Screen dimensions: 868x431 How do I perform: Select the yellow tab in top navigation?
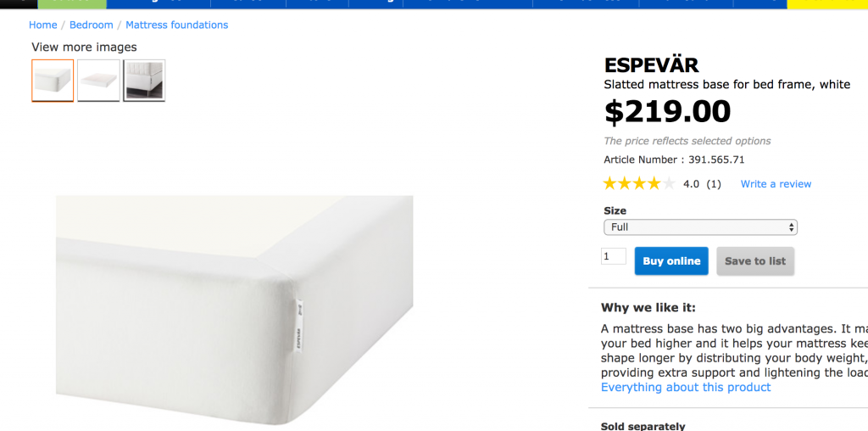coord(826,3)
